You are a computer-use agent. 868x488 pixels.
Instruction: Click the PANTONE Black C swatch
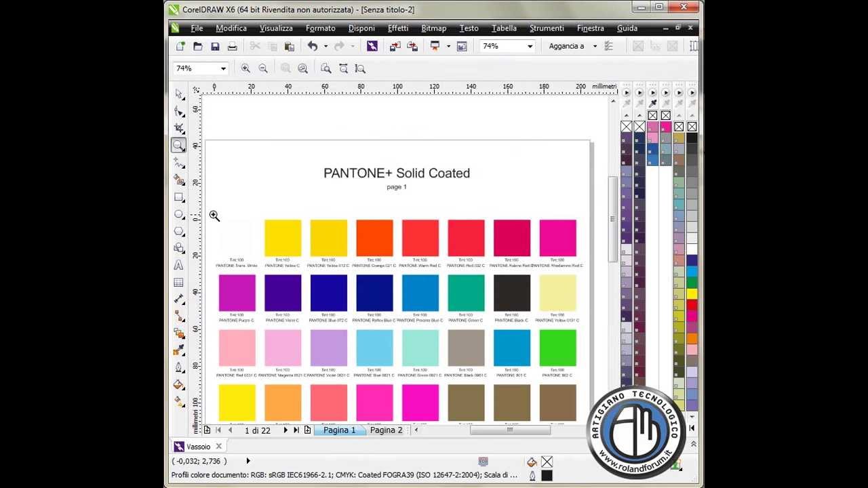click(512, 293)
